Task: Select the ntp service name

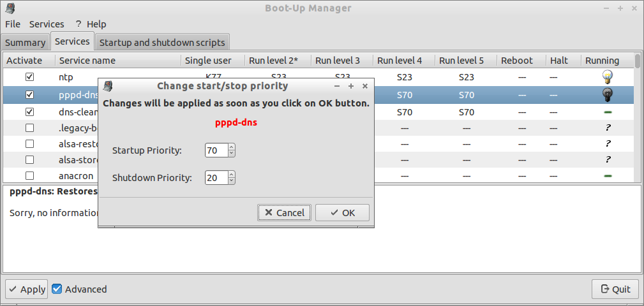Action: [x=66, y=76]
